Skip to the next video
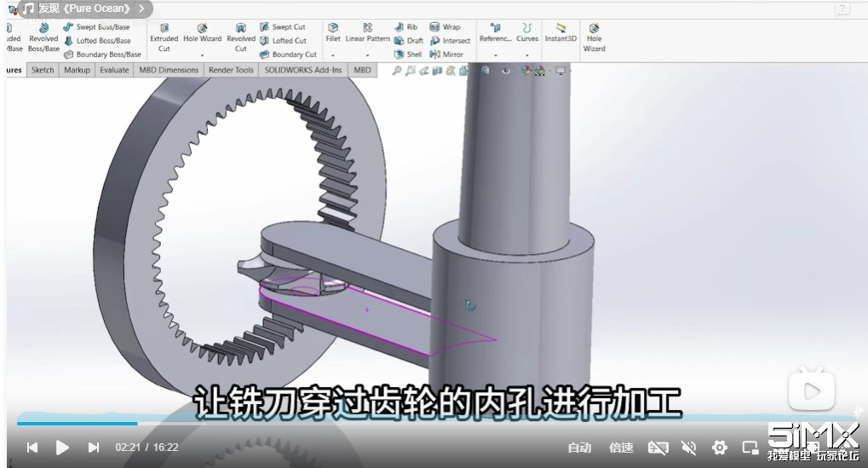The image size is (868, 468). 94,448
